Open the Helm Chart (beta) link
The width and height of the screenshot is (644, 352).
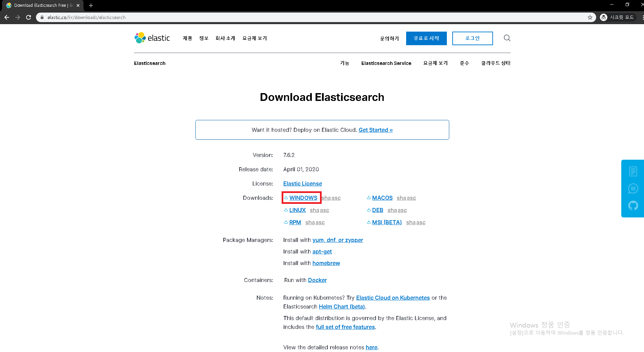coord(342,306)
